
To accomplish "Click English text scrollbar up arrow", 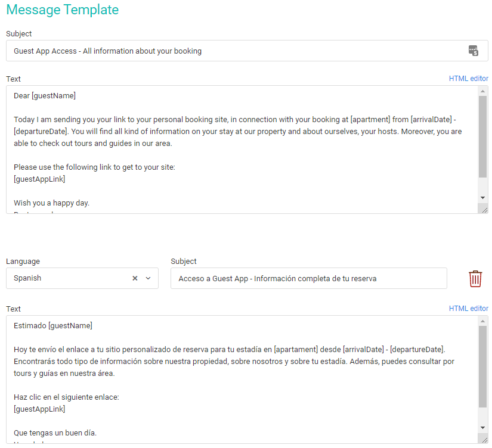I will (x=482, y=91).
